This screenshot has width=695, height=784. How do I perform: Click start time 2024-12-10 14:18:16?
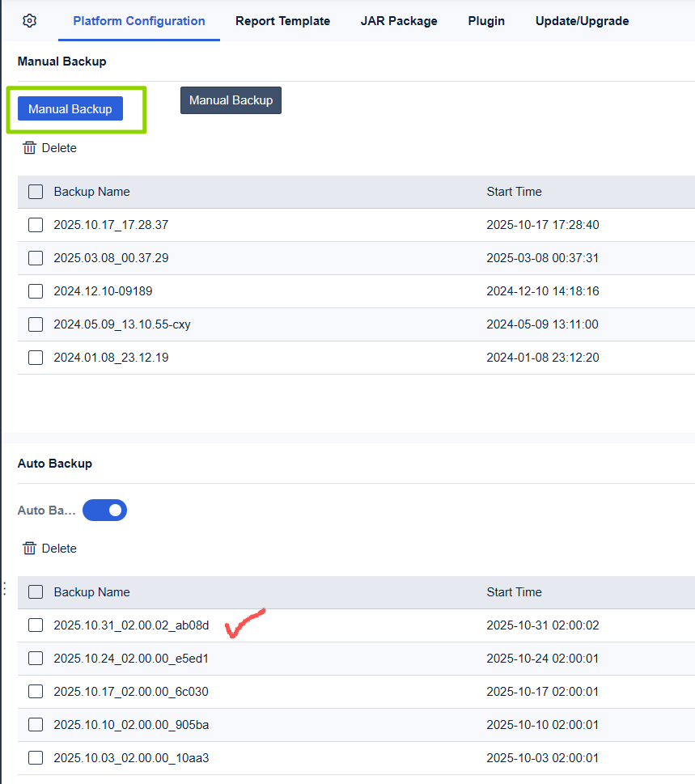click(543, 291)
